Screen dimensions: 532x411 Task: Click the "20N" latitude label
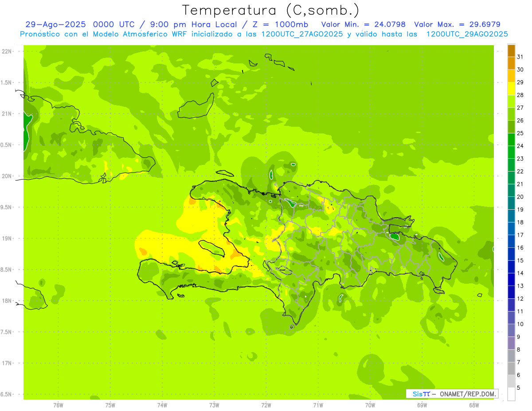(x=6, y=176)
